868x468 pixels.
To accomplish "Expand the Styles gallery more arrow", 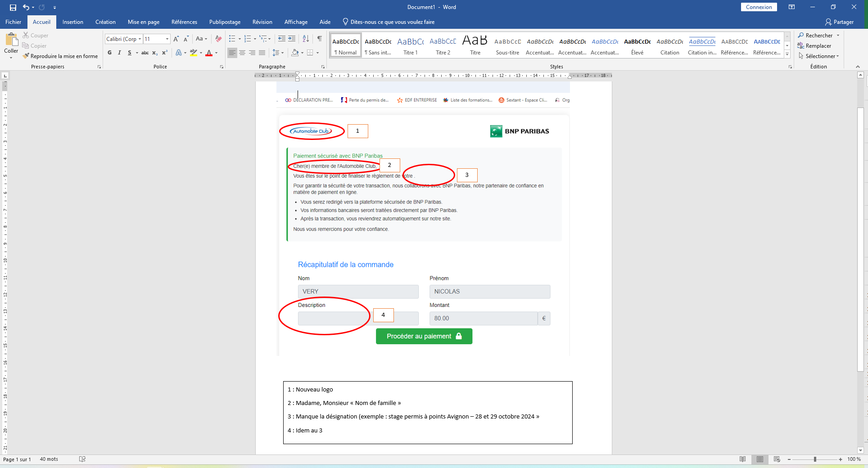I will [x=787, y=54].
